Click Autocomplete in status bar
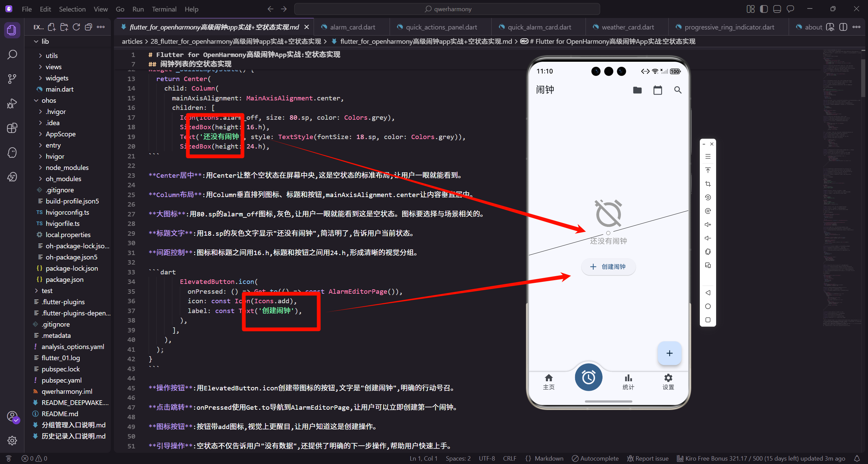This screenshot has height=464, width=868. (x=595, y=458)
